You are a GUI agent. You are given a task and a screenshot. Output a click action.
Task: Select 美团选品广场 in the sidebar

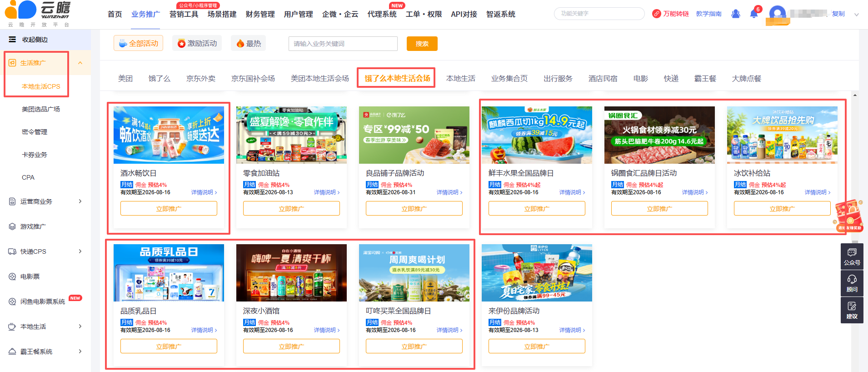[41, 109]
